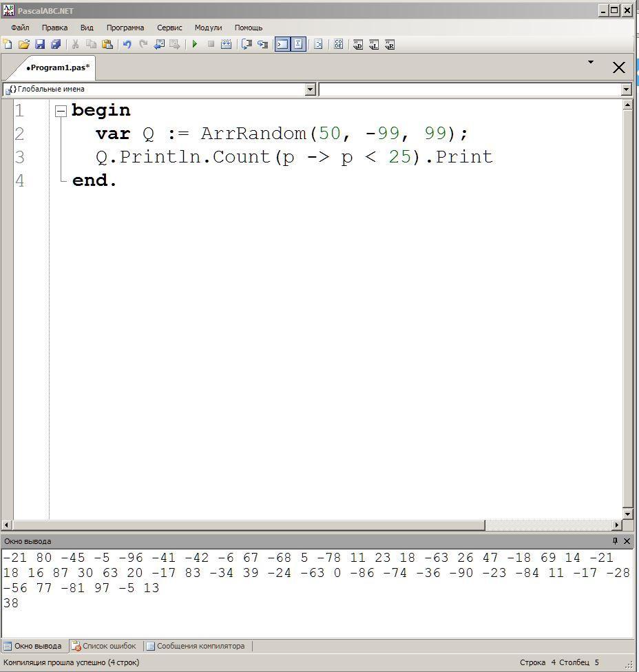Step over debugging icon

pyautogui.click(x=247, y=44)
